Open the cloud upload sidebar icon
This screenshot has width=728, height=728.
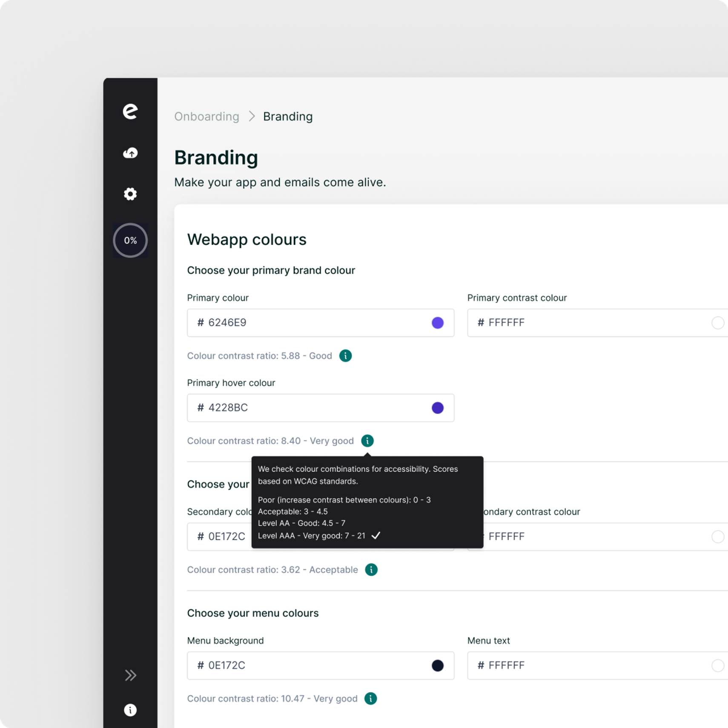click(x=130, y=153)
